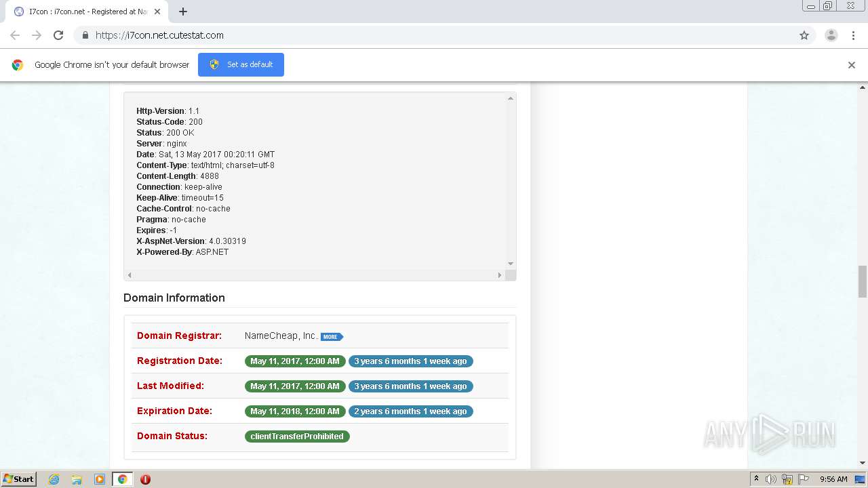868x488 pixels.
Task: Set Chrome as default browser
Action: point(241,64)
